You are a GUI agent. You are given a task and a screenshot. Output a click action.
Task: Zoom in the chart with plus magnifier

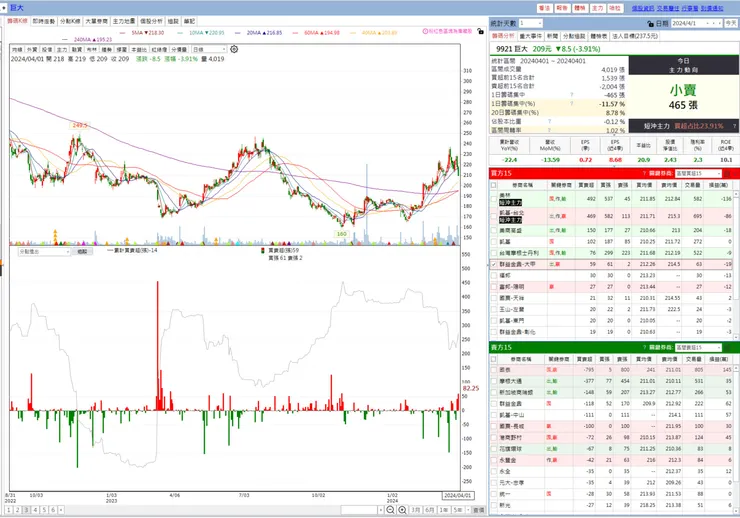tap(402, 510)
